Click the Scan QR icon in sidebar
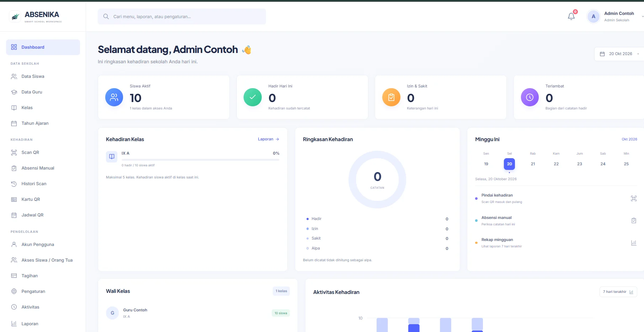The width and height of the screenshot is (644, 332). tap(14, 152)
